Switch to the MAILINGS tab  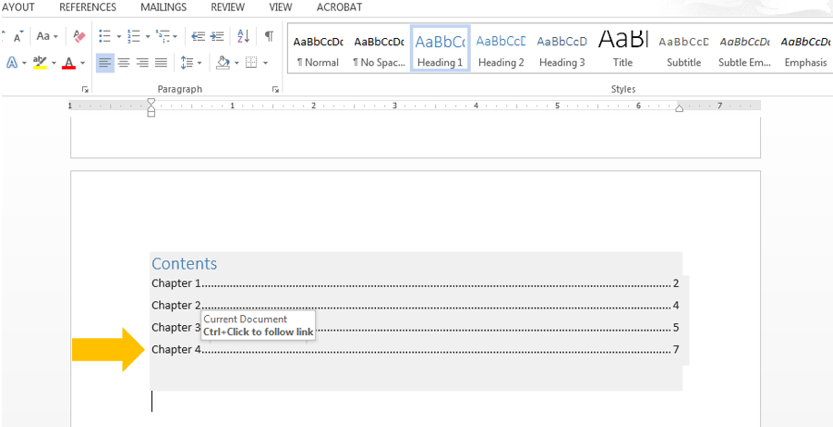(163, 7)
